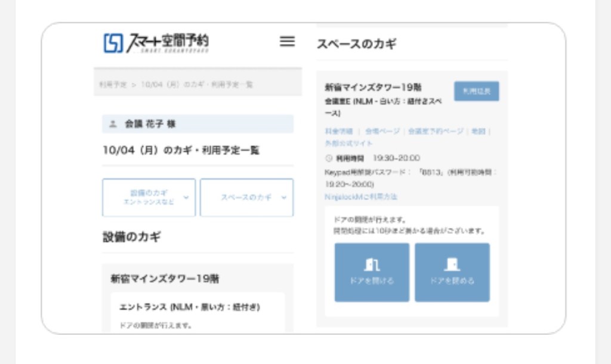Click the clock icon beside 利用時間
This screenshot has width=611, height=364.
click(328, 158)
